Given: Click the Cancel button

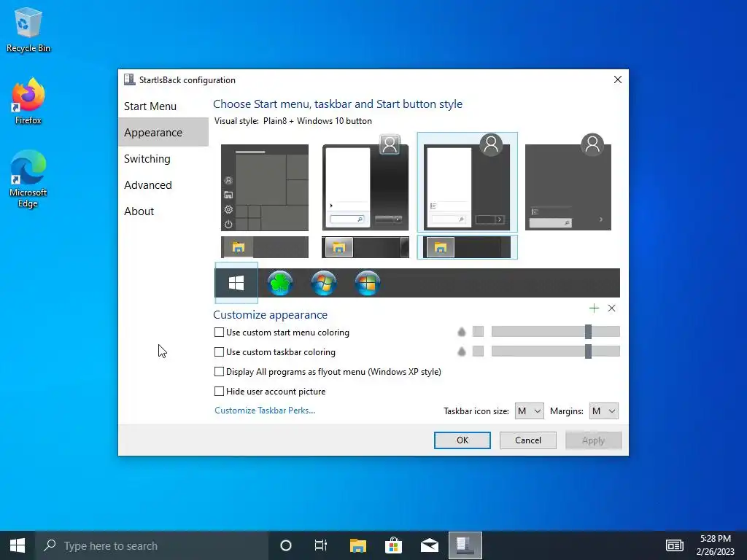Looking at the screenshot, I should coord(528,440).
